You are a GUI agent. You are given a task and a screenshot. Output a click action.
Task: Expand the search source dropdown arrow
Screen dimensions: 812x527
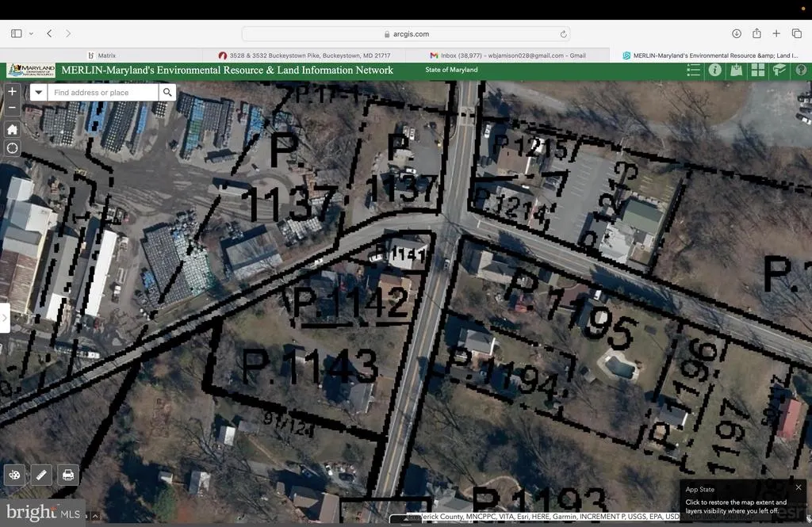click(39, 92)
